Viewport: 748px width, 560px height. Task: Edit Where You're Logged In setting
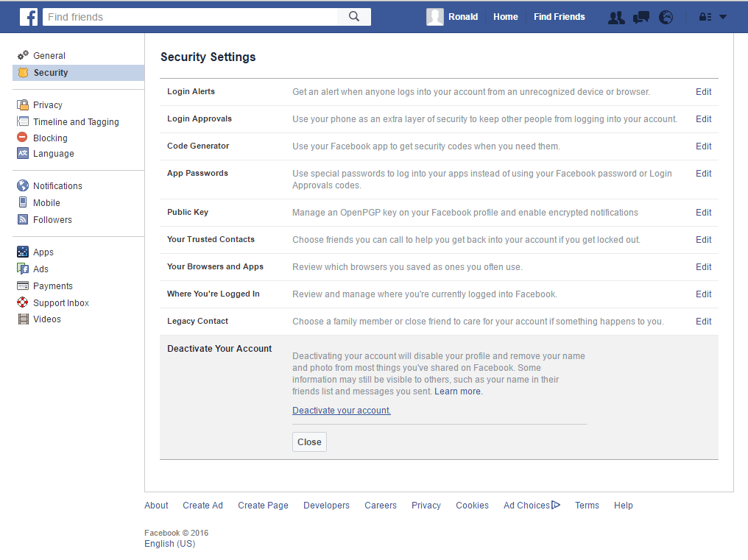[x=703, y=294]
